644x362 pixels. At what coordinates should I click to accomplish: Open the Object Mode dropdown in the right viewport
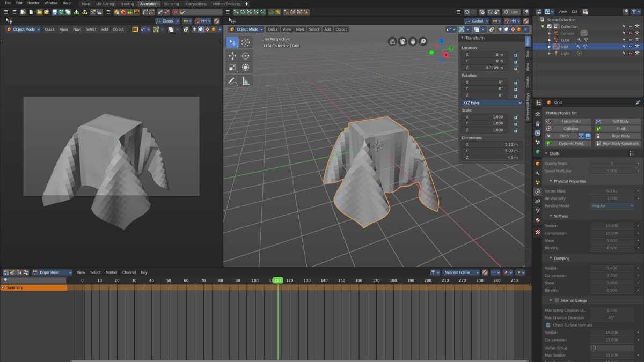point(247,29)
